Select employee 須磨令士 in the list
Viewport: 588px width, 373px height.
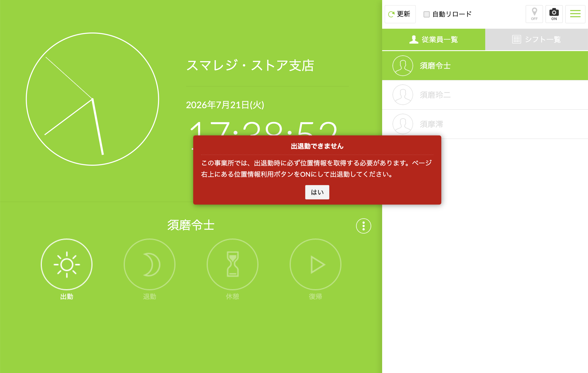coord(485,66)
